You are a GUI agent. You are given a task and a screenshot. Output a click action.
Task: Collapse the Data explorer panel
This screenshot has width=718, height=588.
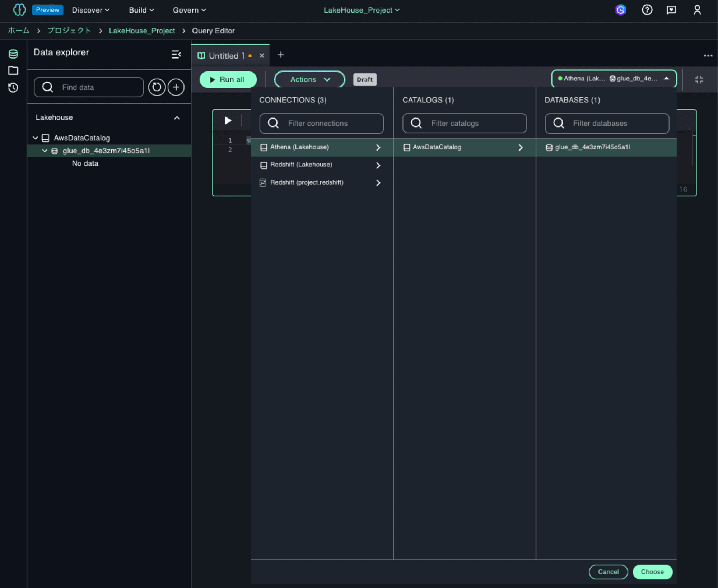click(x=176, y=54)
